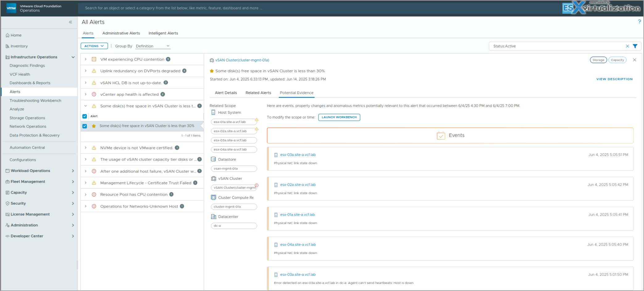The image size is (644, 291).
Task: Click the Security shield icon
Action: coord(7,203)
